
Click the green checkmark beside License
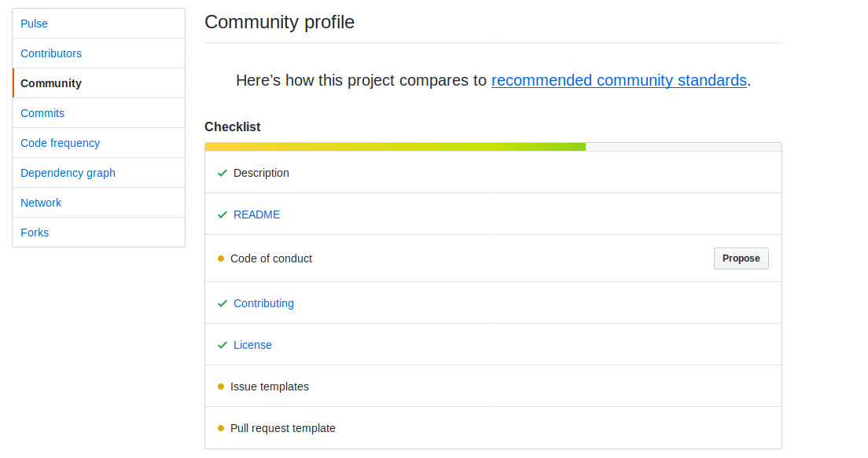(x=223, y=345)
